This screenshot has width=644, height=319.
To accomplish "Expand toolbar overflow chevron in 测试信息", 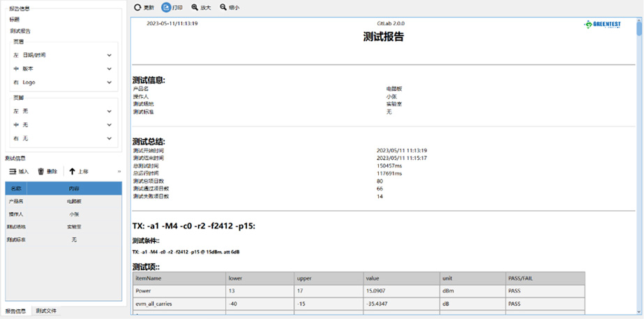I will [x=119, y=171].
